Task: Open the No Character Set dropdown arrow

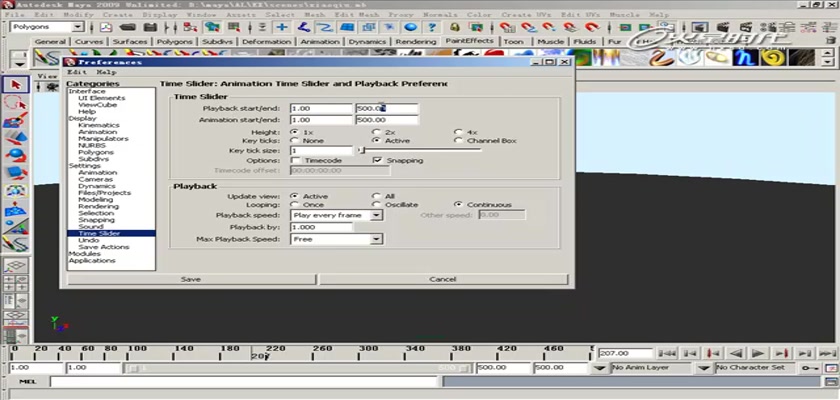Action: click(x=706, y=368)
